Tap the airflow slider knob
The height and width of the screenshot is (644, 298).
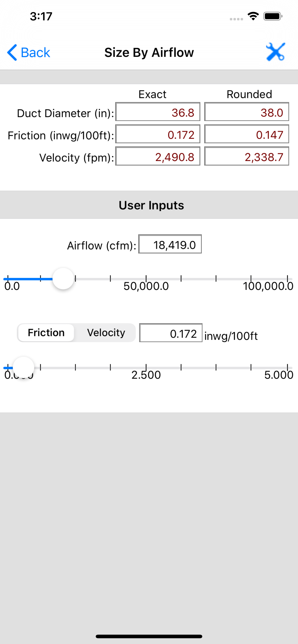point(63,278)
